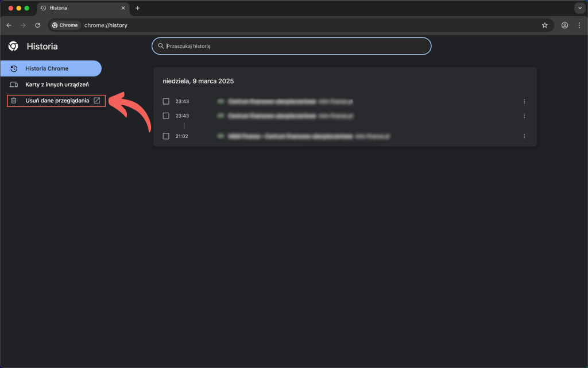This screenshot has width=588, height=368.
Task: Click the Usuń dane przeglądania link
Action: pyautogui.click(x=57, y=101)
